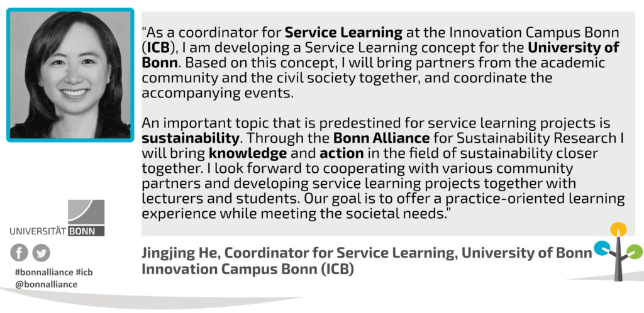
Task: Click the bold word sustainability
Action: (x=191, y=139)
